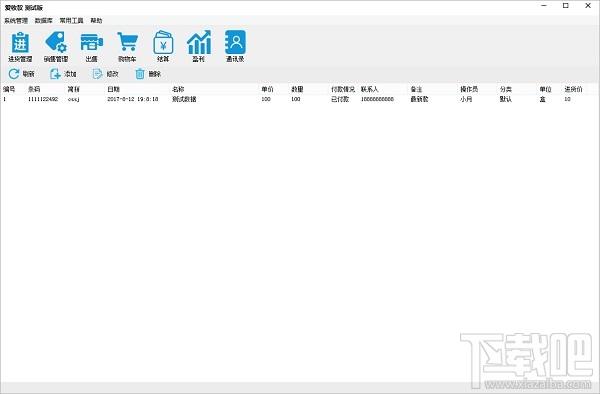Click the 数量 column header
Screen dimensions: 600x394
pos(297,89)
